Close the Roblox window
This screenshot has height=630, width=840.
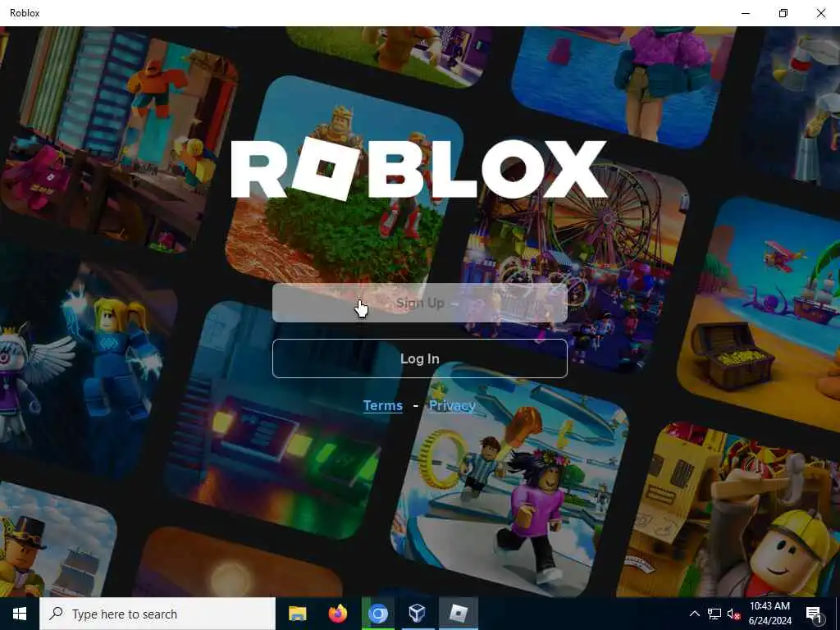click(820, 13)
